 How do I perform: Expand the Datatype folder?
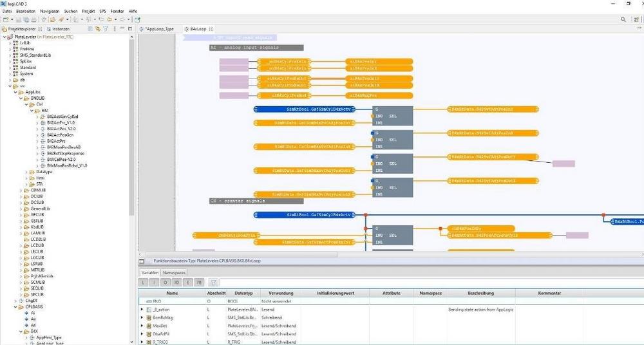pyautogui.click(x=26, y=172)
